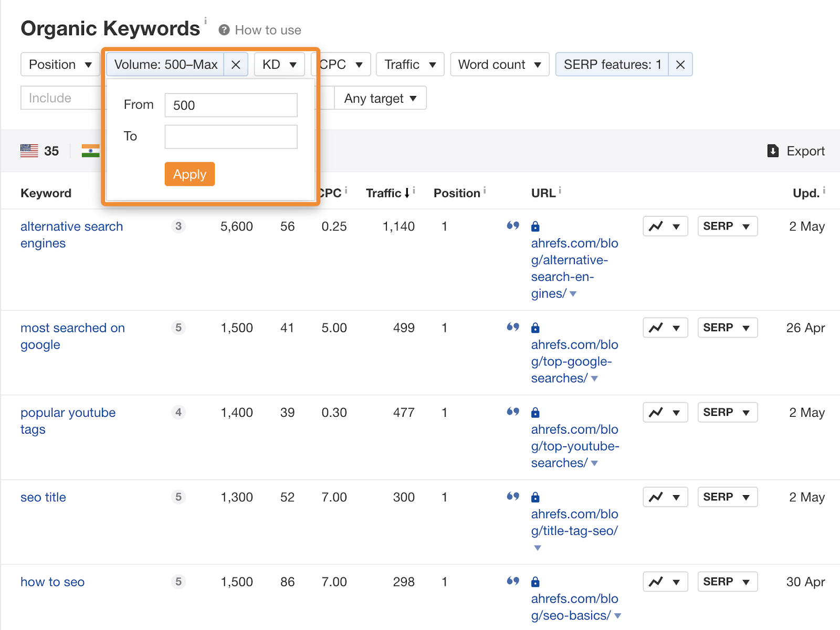Screen dimensions: 840x630
Task: Click the To input field
Action: [230, 136]
